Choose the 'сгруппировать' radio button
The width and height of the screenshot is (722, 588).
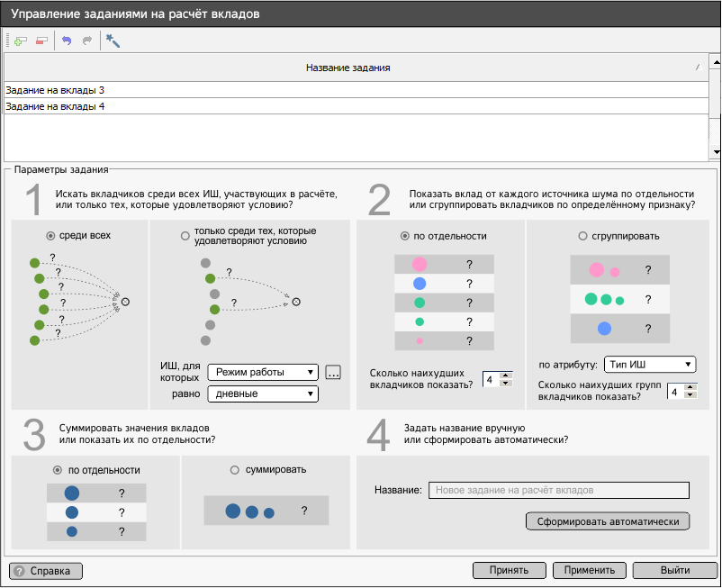582,236
